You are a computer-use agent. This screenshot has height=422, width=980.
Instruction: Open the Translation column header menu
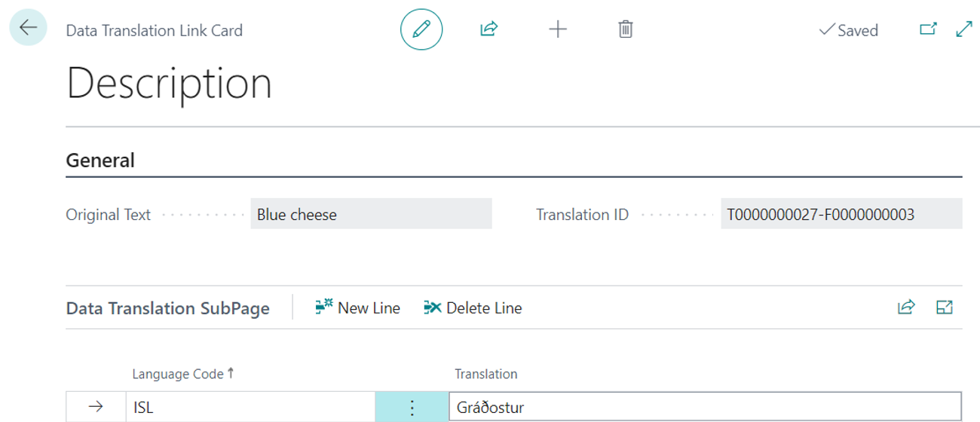tap(485, 374)
